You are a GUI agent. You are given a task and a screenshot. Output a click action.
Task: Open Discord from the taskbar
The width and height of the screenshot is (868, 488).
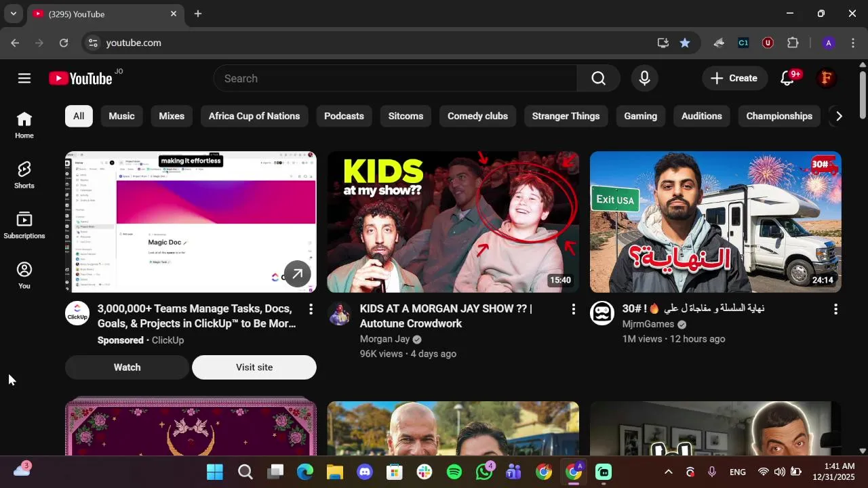[x=365, y=472]
